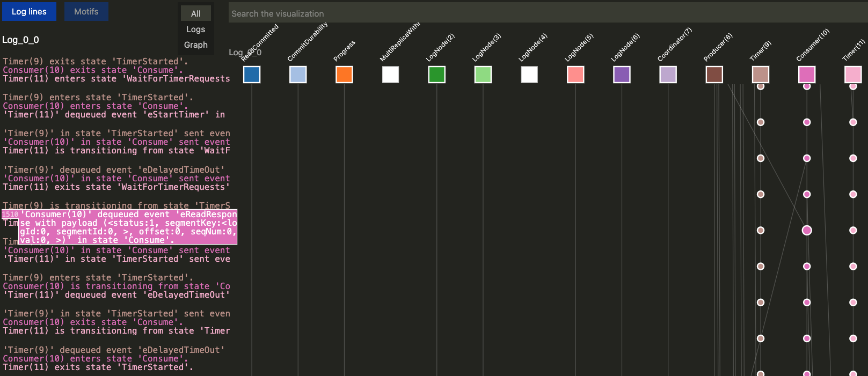Select log line "Timer(11) exits state 'TimerStarted'."
868x376 pixels.
(98, 367)
